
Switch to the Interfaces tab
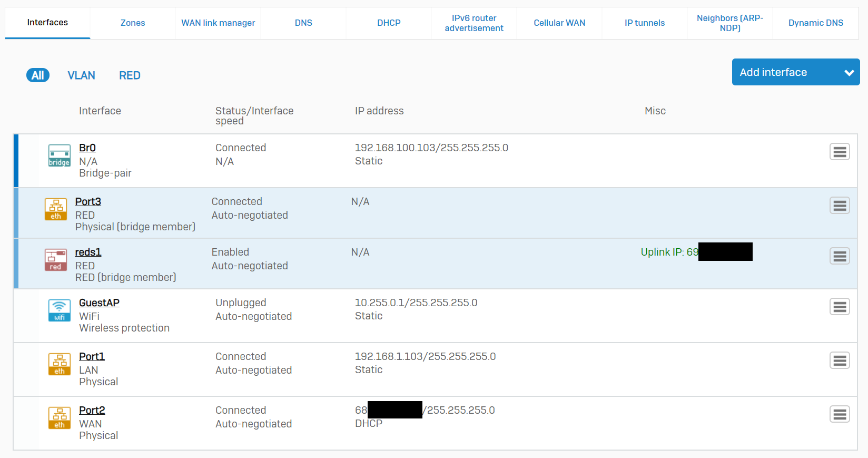(x=47, y=23)
